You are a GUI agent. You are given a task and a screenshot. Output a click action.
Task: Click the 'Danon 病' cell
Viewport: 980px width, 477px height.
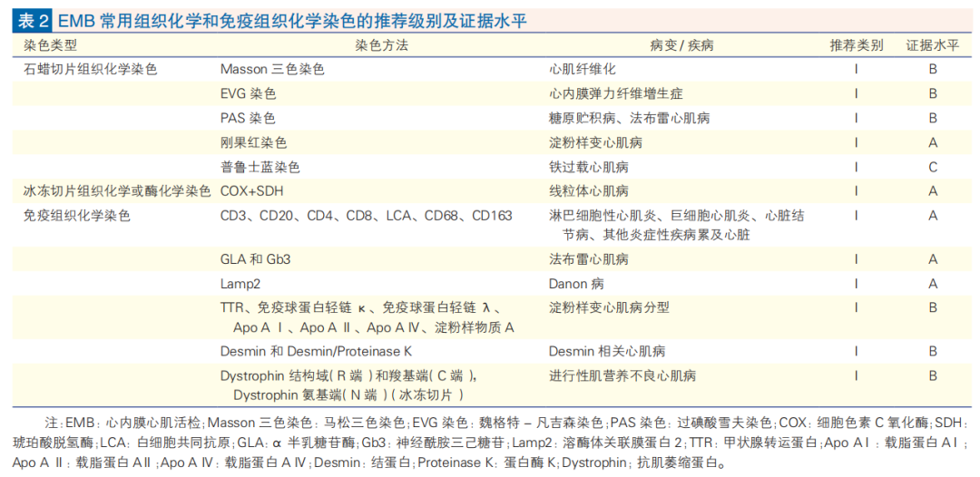point(577,284)
